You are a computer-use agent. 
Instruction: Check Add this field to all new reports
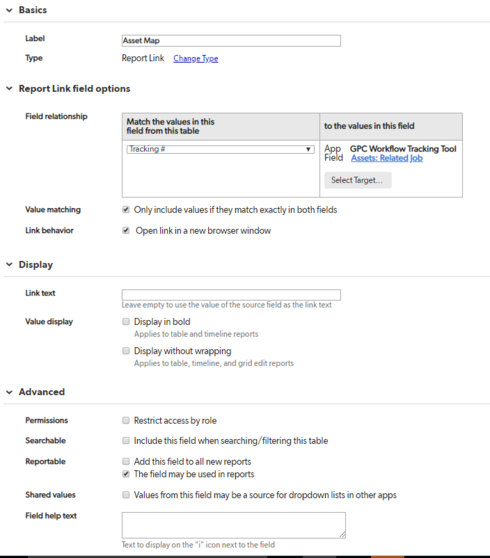pos(126,461)
